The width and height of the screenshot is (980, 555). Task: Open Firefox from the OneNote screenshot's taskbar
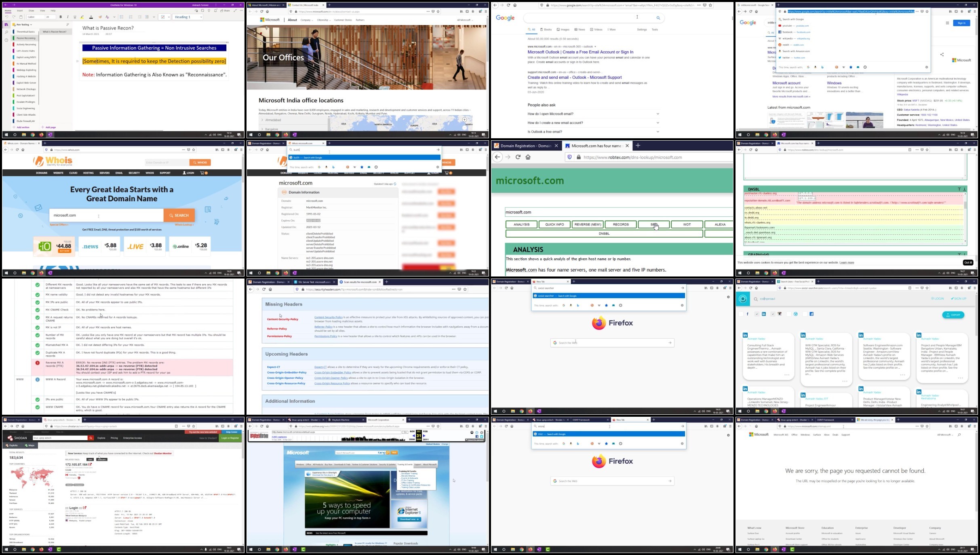(41, 135)
